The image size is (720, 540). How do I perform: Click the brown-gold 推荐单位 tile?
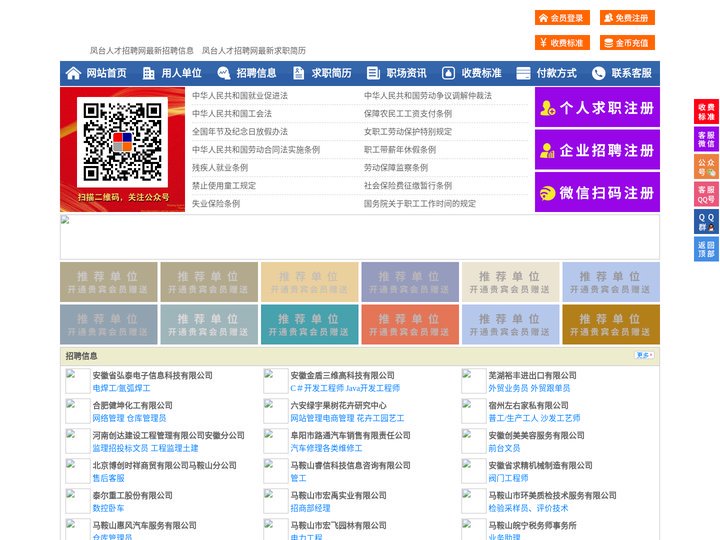(x=611, y=324)
